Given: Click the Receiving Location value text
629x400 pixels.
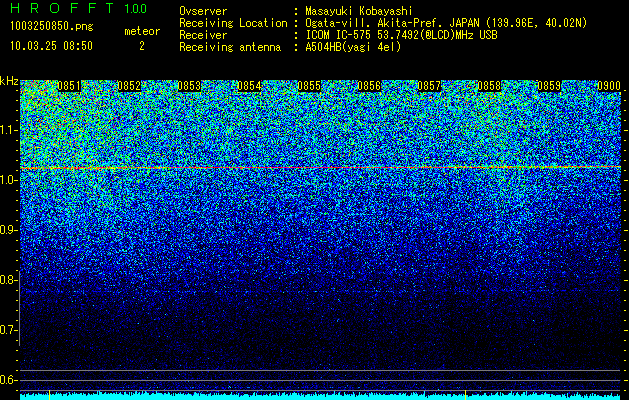Looking at the screenshot, I should (446, 23).
